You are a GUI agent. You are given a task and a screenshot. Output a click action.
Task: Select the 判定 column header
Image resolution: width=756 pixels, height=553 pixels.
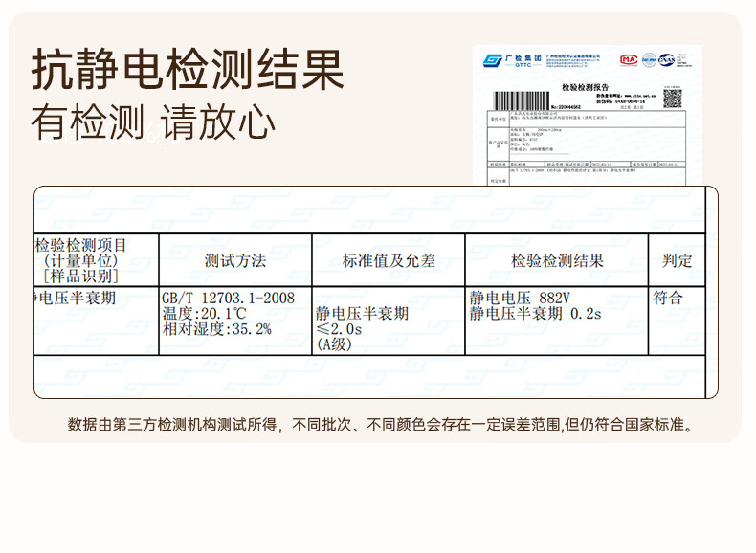[x=677, y=261]
